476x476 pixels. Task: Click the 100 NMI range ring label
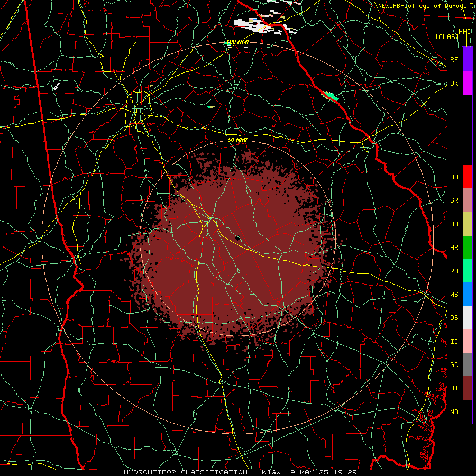(x=237, y=42)
